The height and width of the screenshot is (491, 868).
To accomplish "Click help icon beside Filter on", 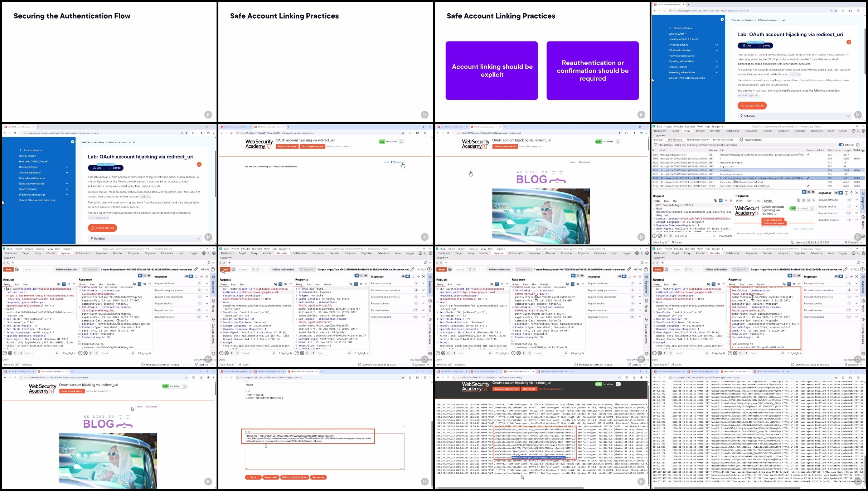I will click(x=858, y=145).
